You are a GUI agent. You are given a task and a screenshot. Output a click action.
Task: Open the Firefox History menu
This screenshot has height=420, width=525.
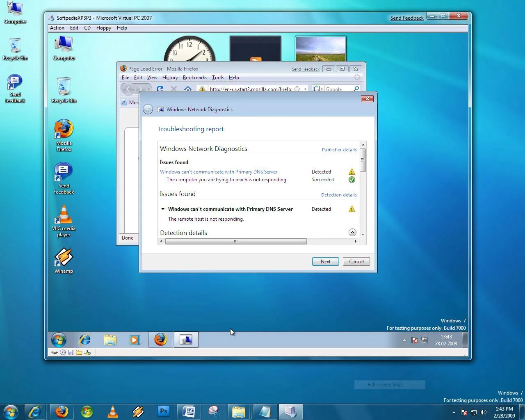click(x=170, y=78)
